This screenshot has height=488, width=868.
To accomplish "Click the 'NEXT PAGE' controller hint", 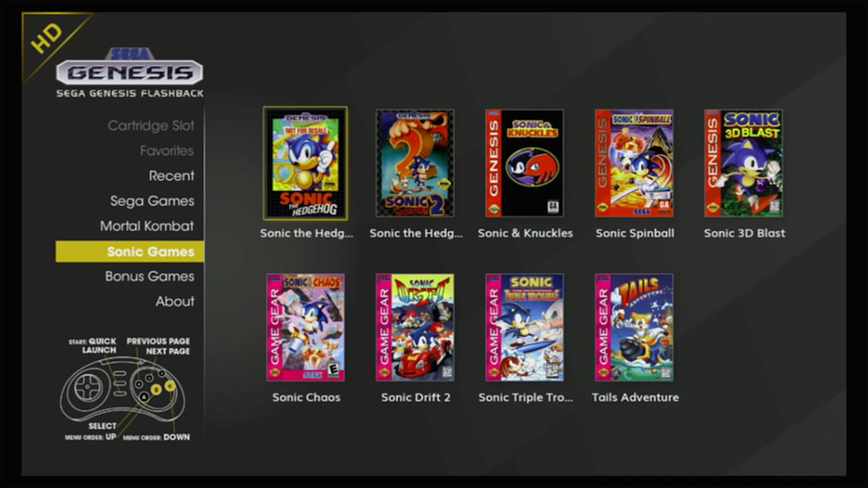I will (x=167, y=351).
